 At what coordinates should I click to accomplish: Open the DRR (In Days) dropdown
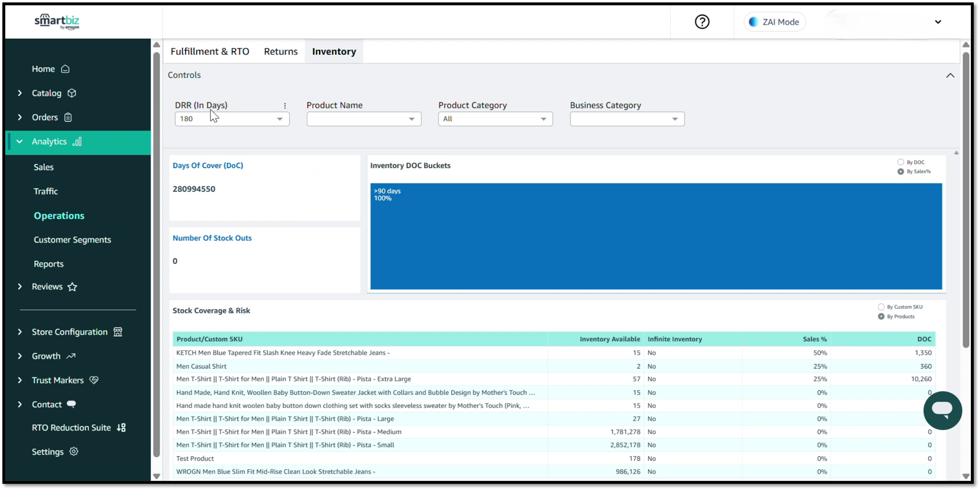[232, 119]
